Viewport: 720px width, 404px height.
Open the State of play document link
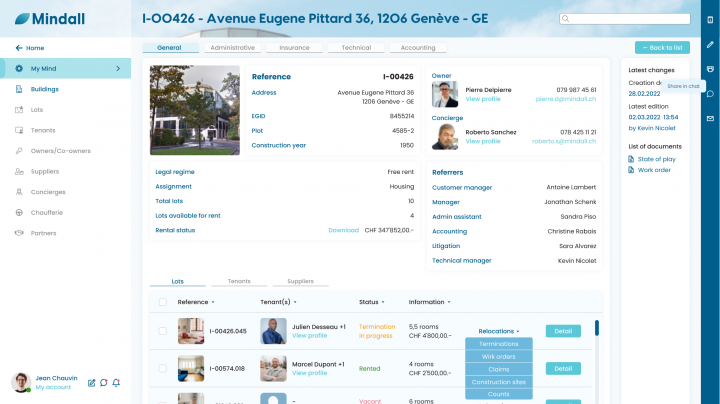pyautogui.click(x=656, y=159)
